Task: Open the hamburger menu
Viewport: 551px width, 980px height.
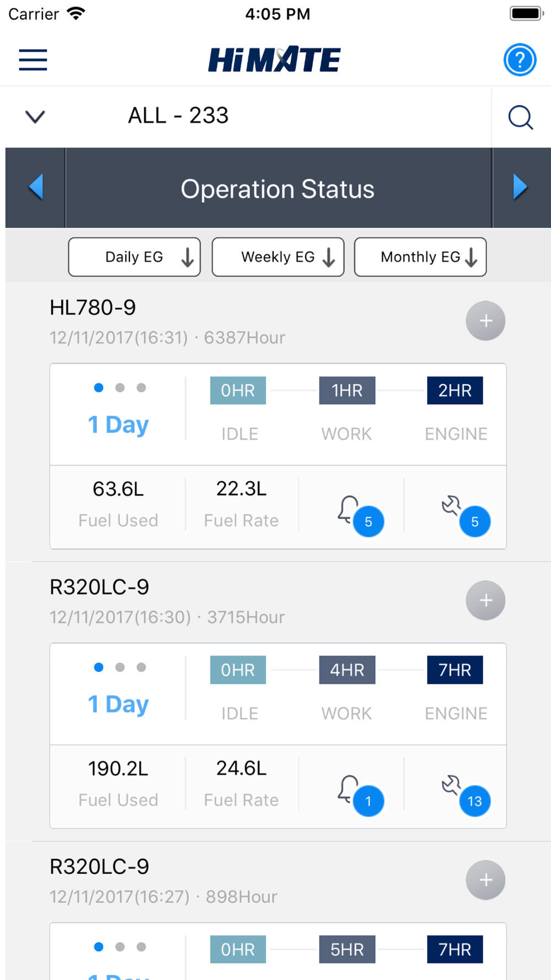Action: (33, 60)
